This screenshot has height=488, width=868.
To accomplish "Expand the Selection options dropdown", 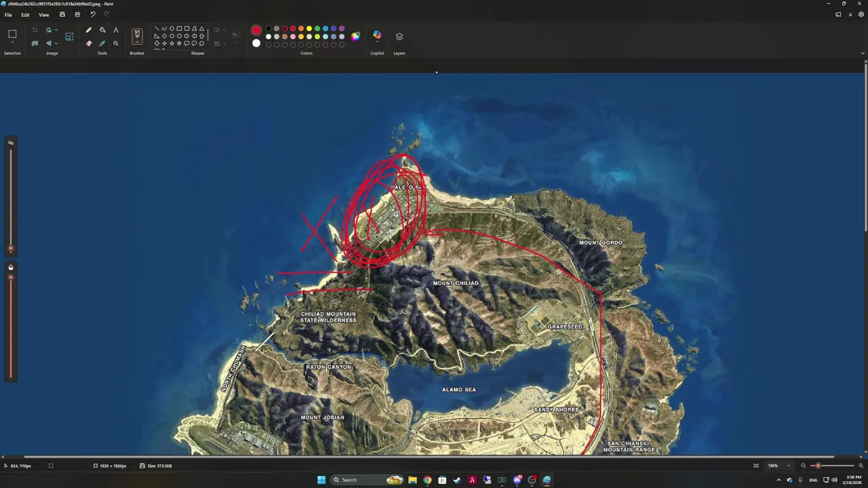I will pyautogui.click(x=12, y=43).
